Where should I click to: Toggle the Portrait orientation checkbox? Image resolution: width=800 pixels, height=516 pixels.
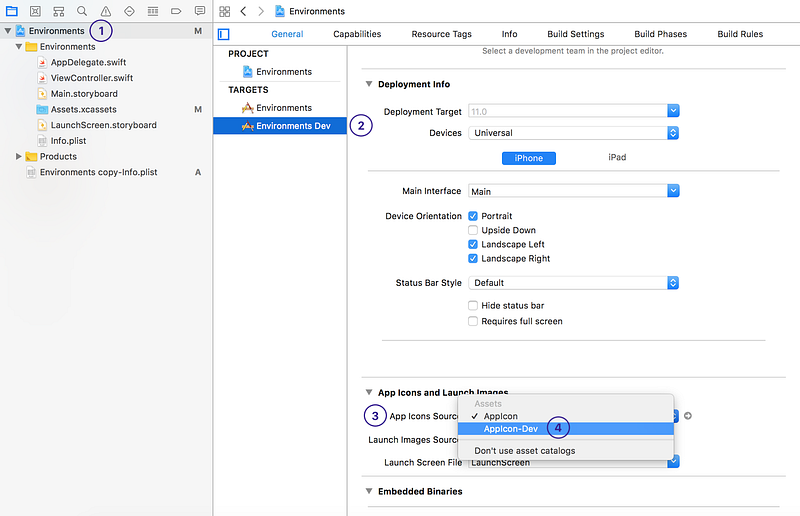click(x=473, y=216)
